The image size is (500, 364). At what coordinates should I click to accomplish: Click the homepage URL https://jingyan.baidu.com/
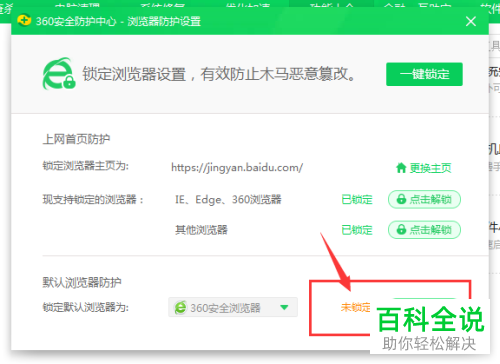click(x=237, y=167)
